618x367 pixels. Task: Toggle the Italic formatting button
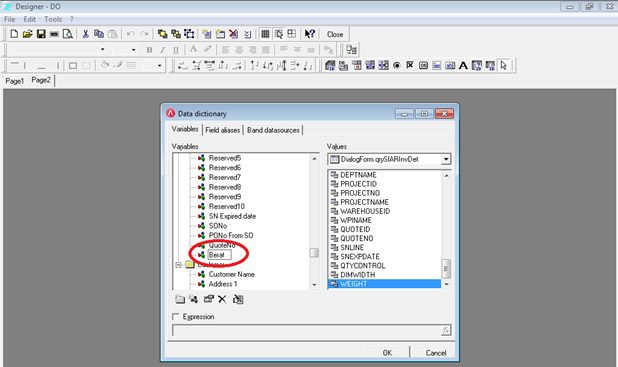[x=162, y=50]
